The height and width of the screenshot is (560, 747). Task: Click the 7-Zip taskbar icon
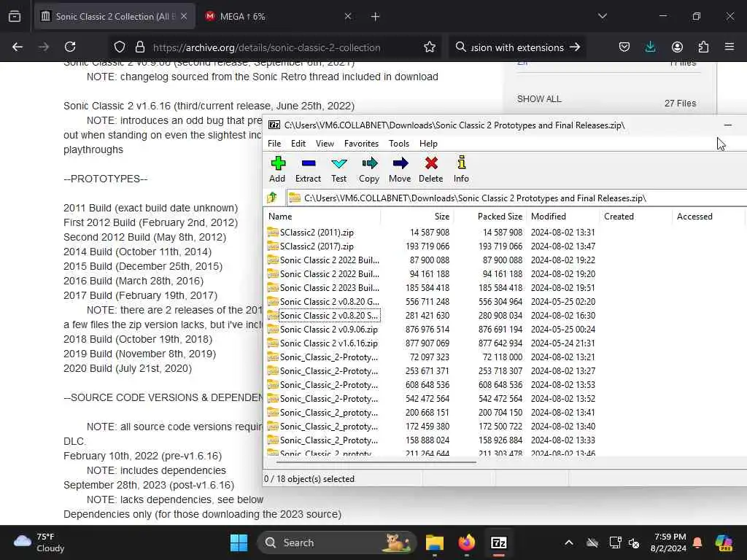pyautogui.click(x=499, y=542)
